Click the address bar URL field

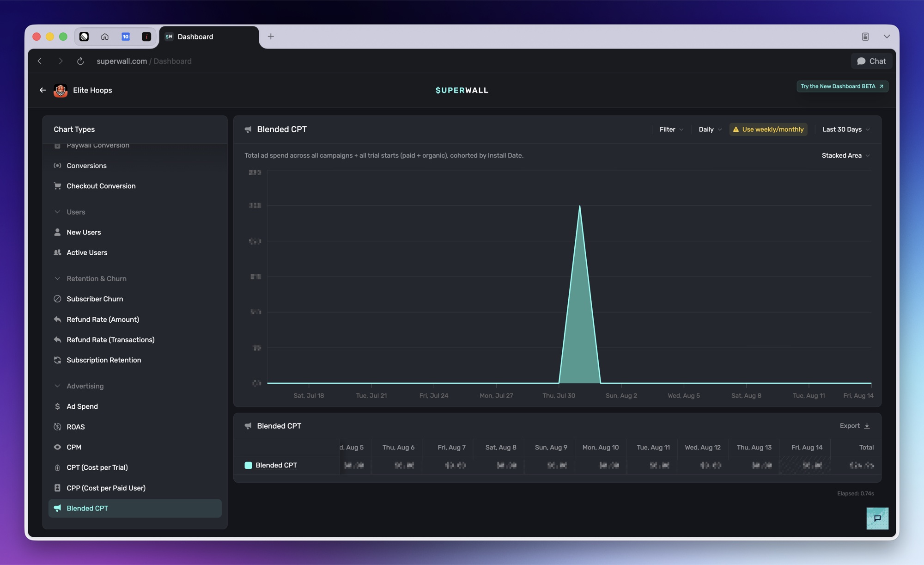(144, 61)
